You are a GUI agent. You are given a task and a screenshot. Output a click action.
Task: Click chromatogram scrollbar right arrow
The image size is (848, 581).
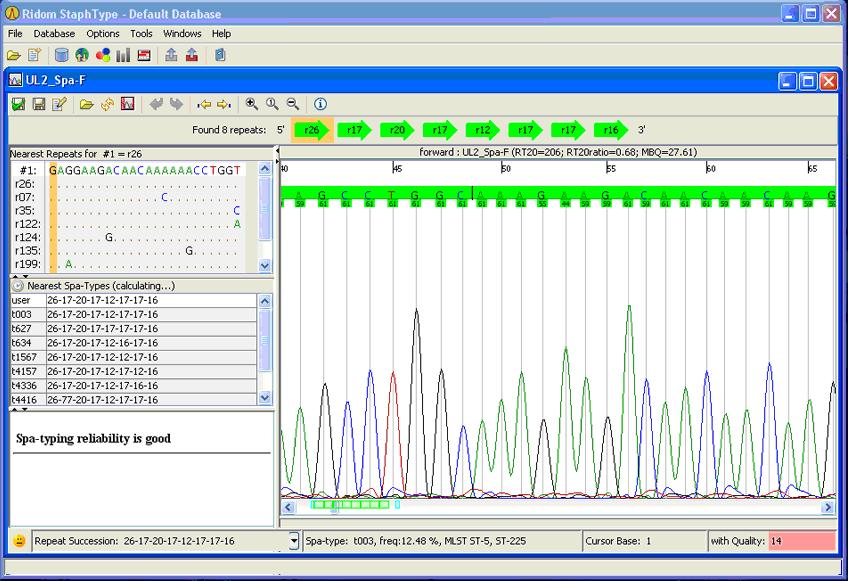pos(827,507)
